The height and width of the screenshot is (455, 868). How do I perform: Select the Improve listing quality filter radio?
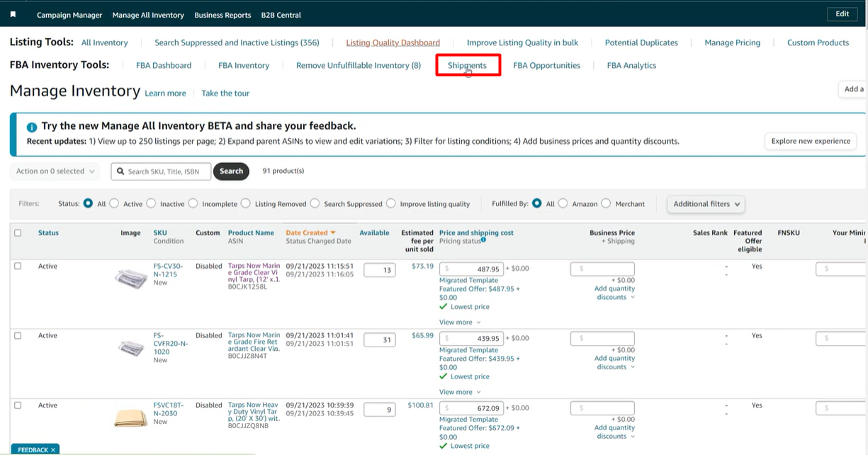click(390, 203)
